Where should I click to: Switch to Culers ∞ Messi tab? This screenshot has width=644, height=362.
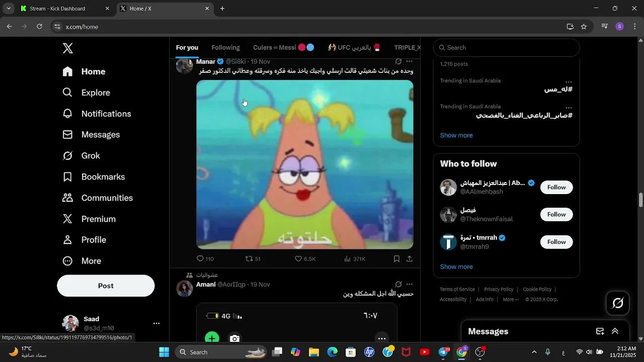[x=283, y=48]
